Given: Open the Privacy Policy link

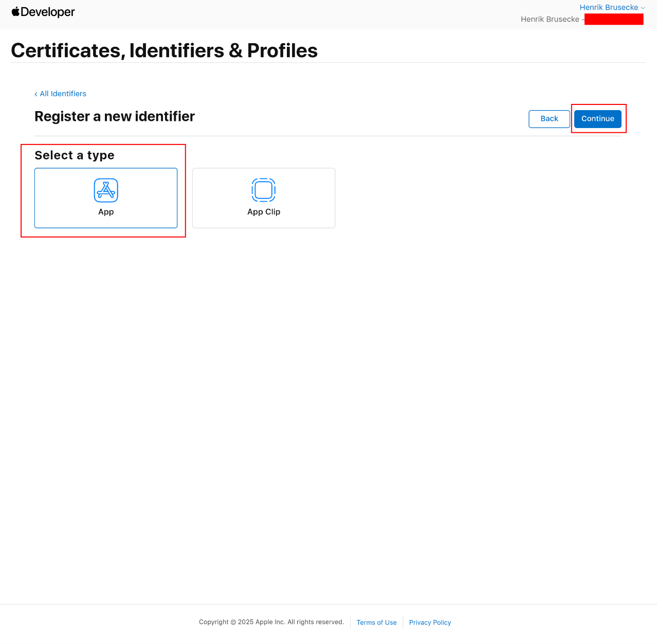Looking at the screenshot, I should click(x=430, y=622).
